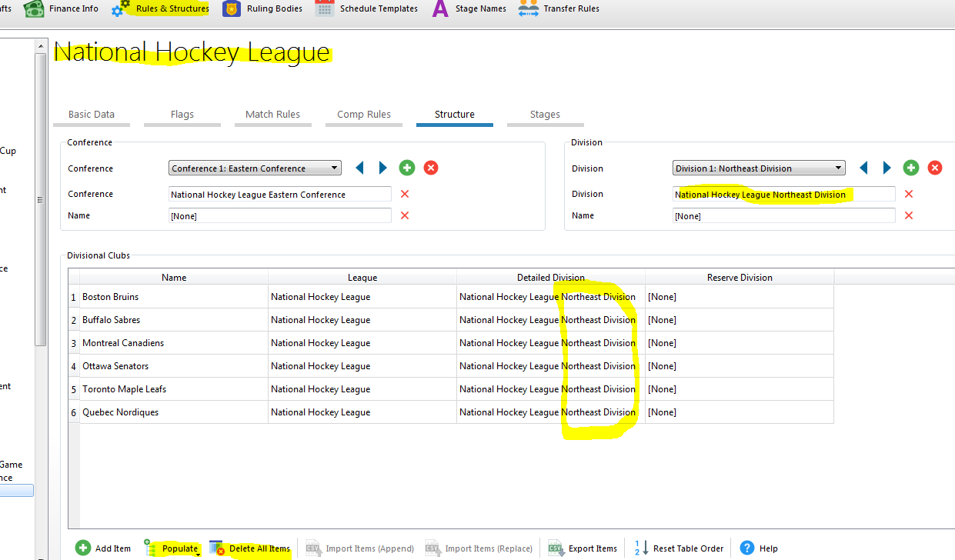The width and height of the screenshot is (955, 560).
Task: Click the Delete All Items icon
Action: coord(217,548)
